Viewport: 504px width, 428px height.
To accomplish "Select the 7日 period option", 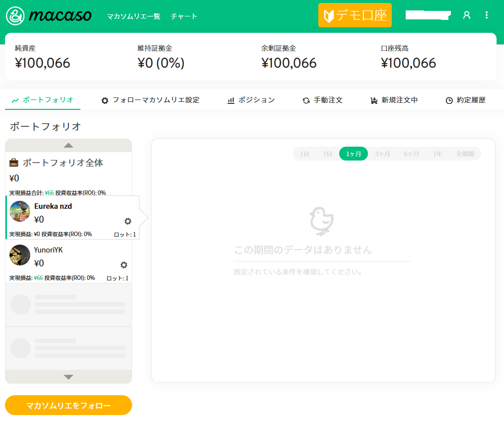I will point(327,154).
